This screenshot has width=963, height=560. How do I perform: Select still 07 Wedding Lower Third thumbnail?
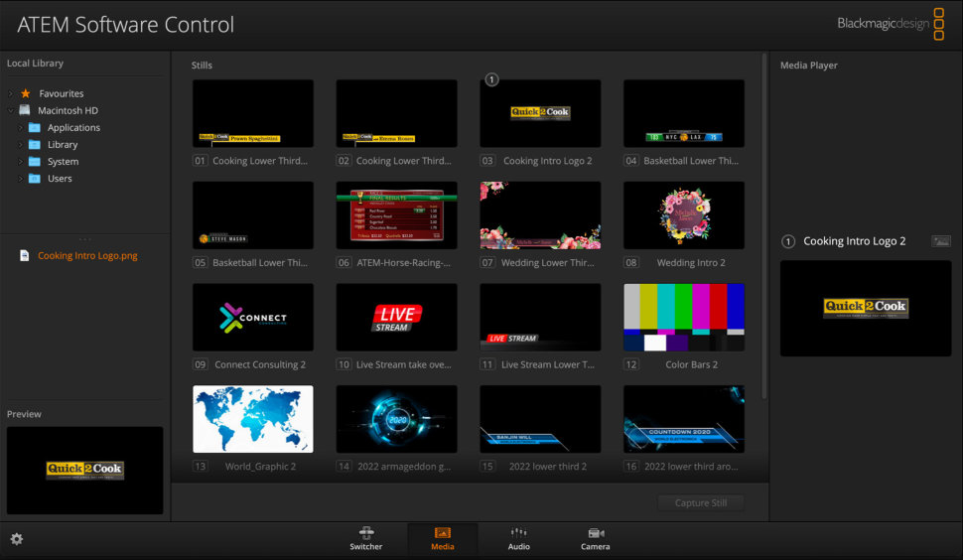pos(540,215)
